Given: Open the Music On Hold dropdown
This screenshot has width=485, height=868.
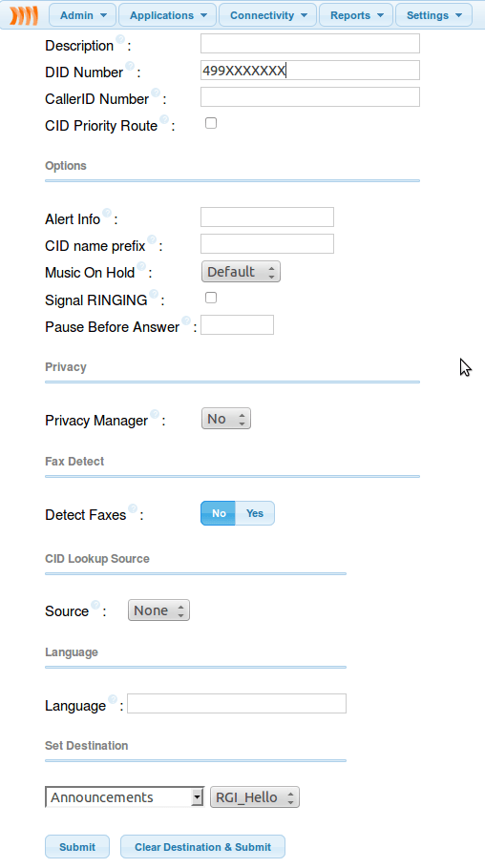Looking at the screenshot, I should [241, 272].
